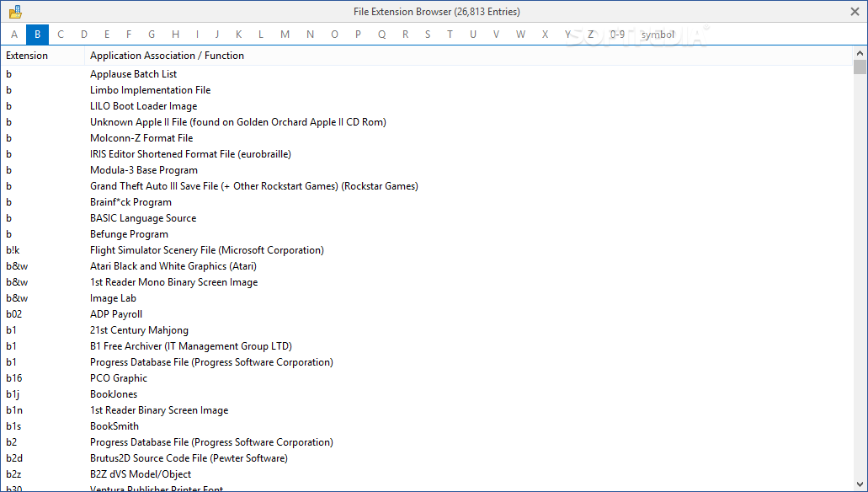The image size is (868, 492).
Task: Open the R letter tab
Action: 405,35
